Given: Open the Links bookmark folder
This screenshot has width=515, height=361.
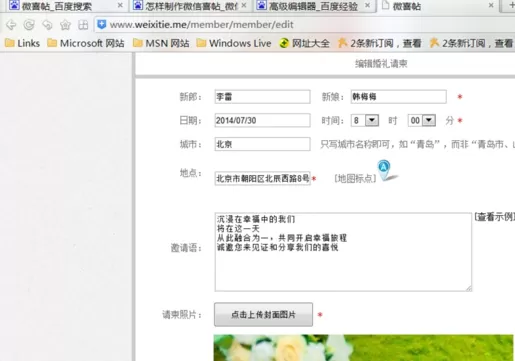Looking at the screenshot, I should click(x=22, y=43).
